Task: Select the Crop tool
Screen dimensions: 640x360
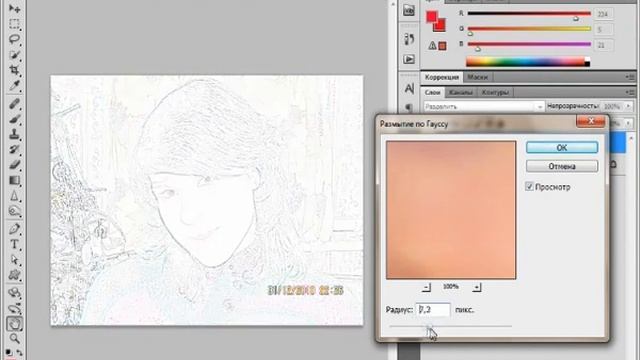Action: [14, 70]
